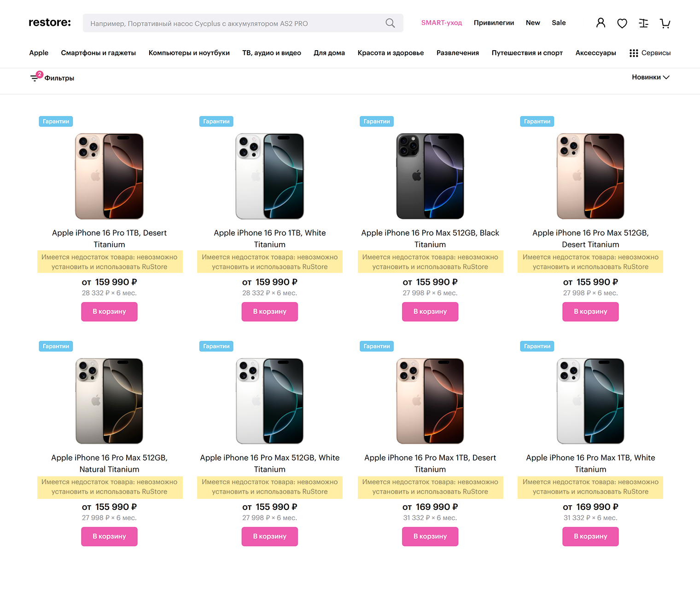Open the Фильтры filter icon

(x=35, y=78)
